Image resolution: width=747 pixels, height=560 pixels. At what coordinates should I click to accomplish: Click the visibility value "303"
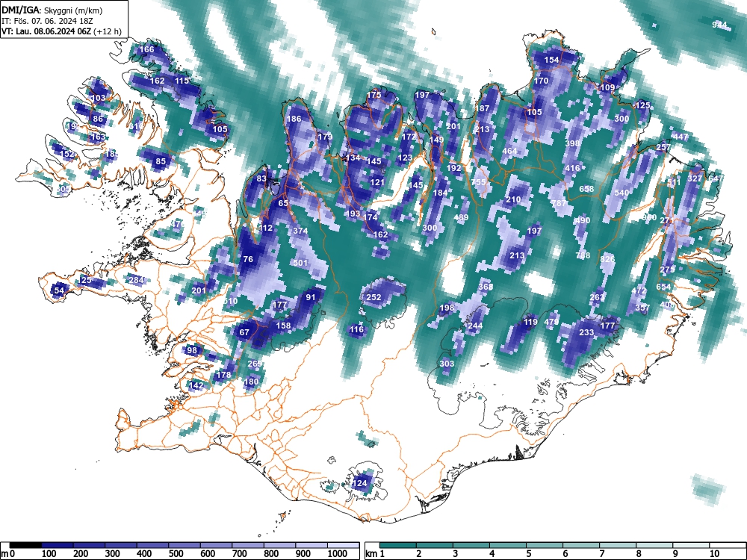(x=447, y=364)
